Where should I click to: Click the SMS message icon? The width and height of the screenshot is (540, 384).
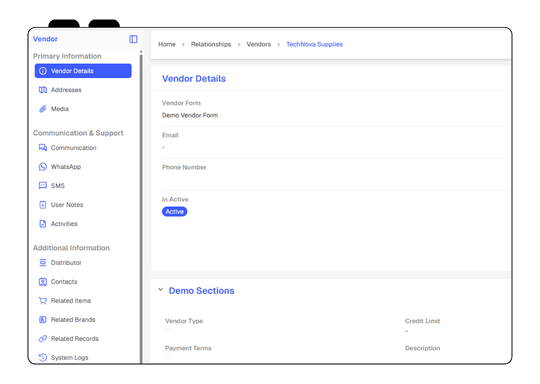coord(43,186)
